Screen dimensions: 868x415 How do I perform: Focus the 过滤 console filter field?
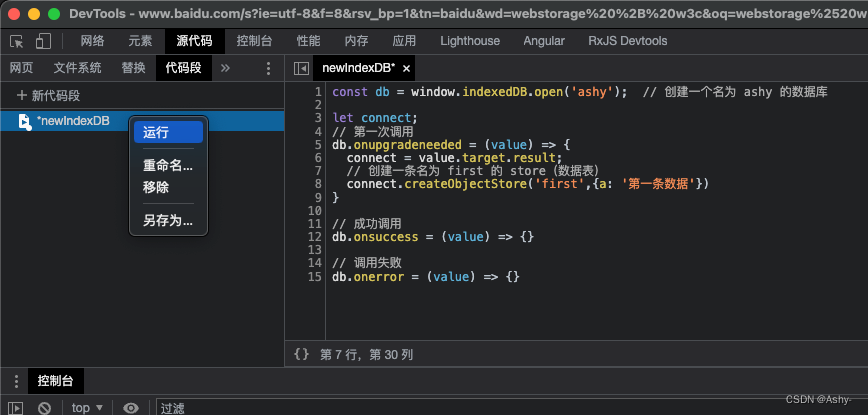tap(512, 408)
